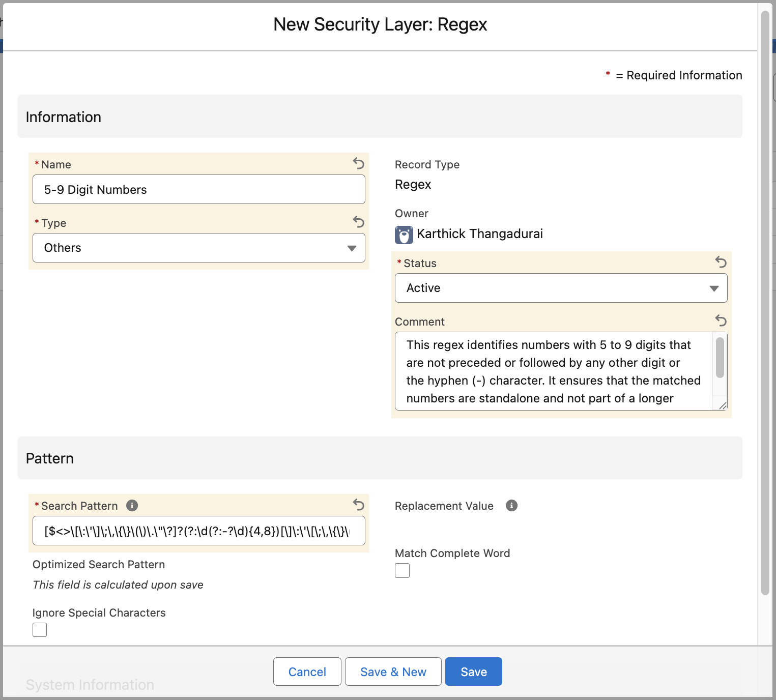Click the undo icon for Type

(359, 222)
